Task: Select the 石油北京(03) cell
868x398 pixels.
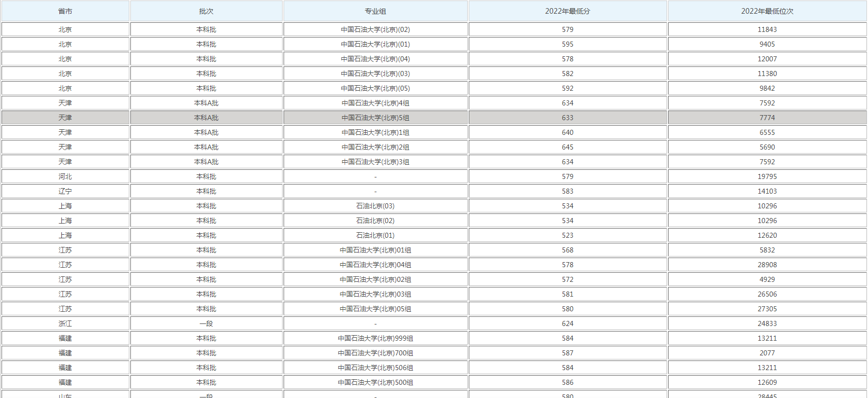Action: coord(375,206)
